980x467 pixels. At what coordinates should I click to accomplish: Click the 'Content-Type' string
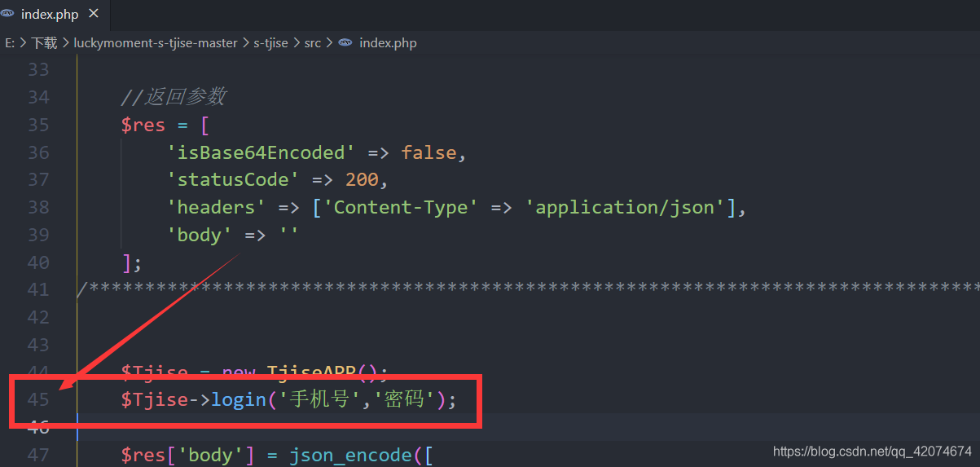click(402, 207)
